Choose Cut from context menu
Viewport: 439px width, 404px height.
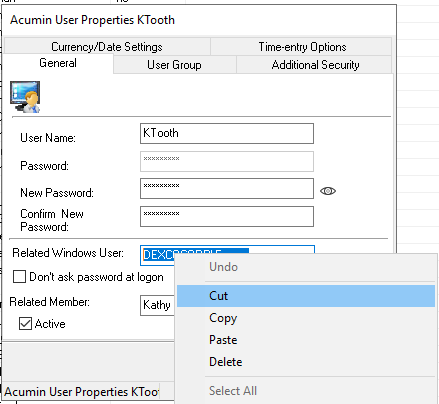pos(306,296)
